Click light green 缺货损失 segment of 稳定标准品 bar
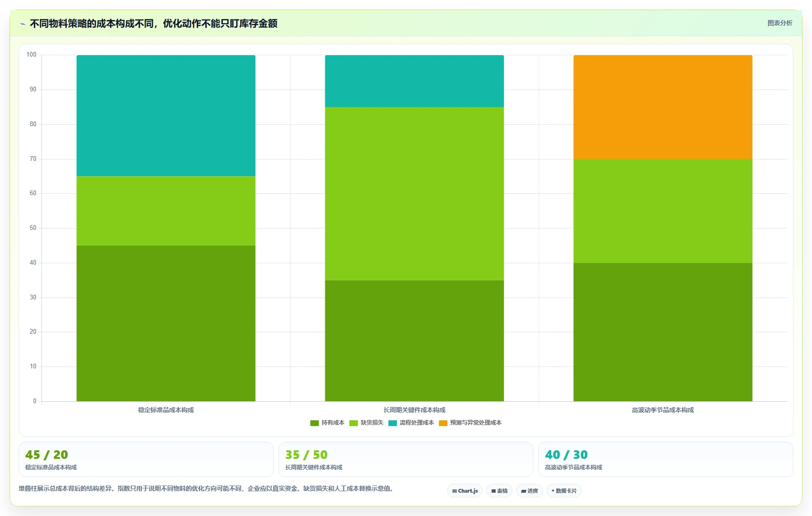Screen dimensions: 812x516 tap(166, 211)
